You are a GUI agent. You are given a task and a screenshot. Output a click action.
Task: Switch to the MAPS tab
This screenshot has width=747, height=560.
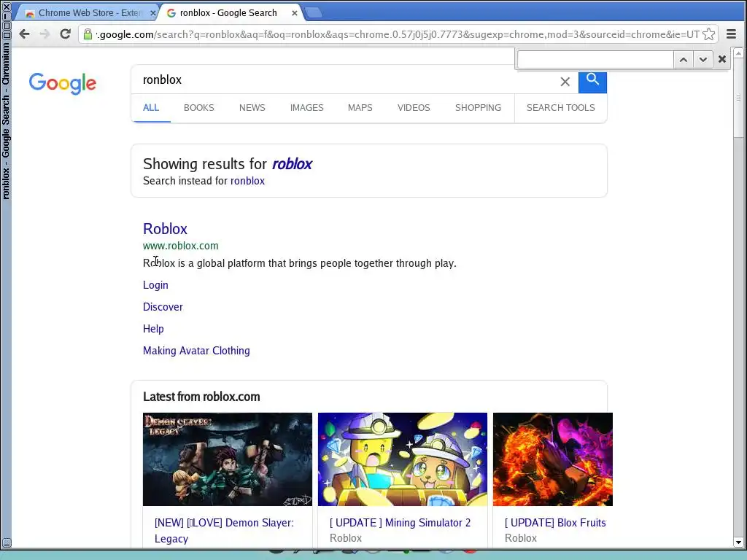coord(360,108)
